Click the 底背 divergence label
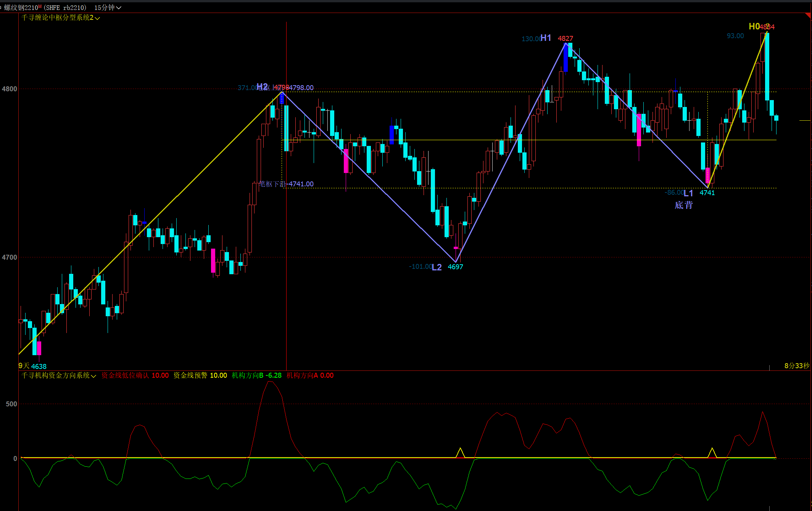 (683, 205)
